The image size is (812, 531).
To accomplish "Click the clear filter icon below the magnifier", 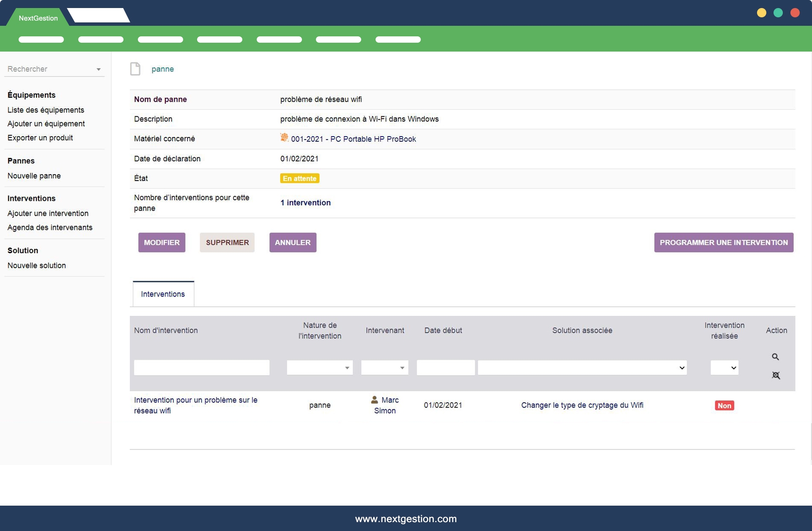I will [x=776, y=375].
